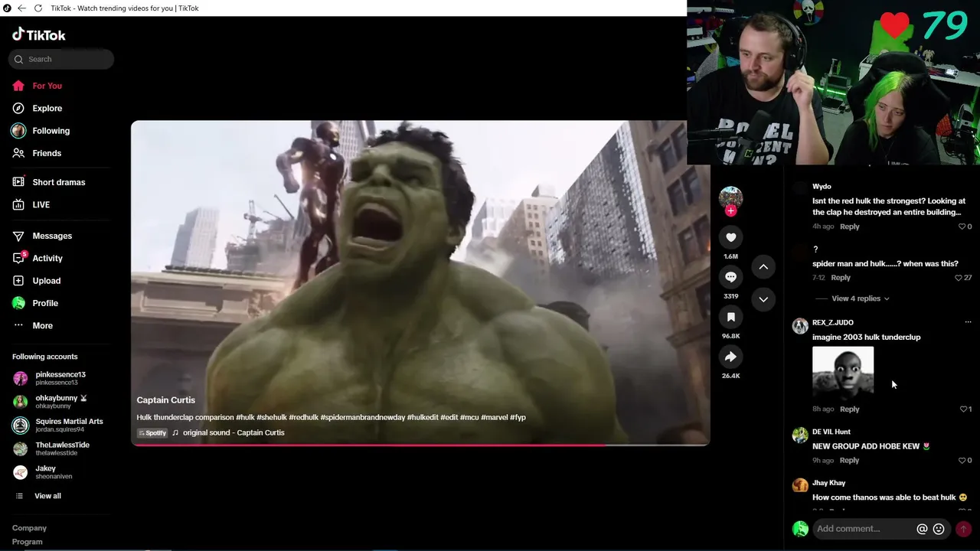Reload the page with the browser refresh icon
Viewport: 980px width, 551px height.
pyautogui.click(x=38, y=8)
